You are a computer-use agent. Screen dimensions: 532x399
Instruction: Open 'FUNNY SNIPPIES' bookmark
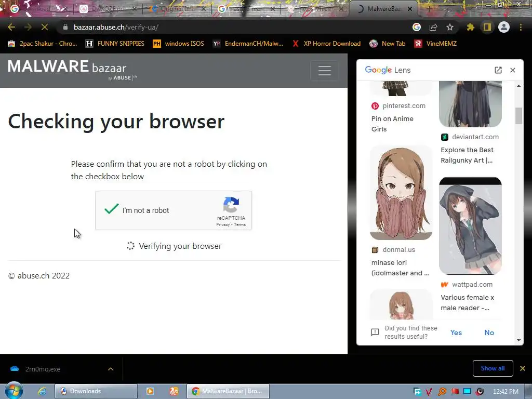coord(115,44)
